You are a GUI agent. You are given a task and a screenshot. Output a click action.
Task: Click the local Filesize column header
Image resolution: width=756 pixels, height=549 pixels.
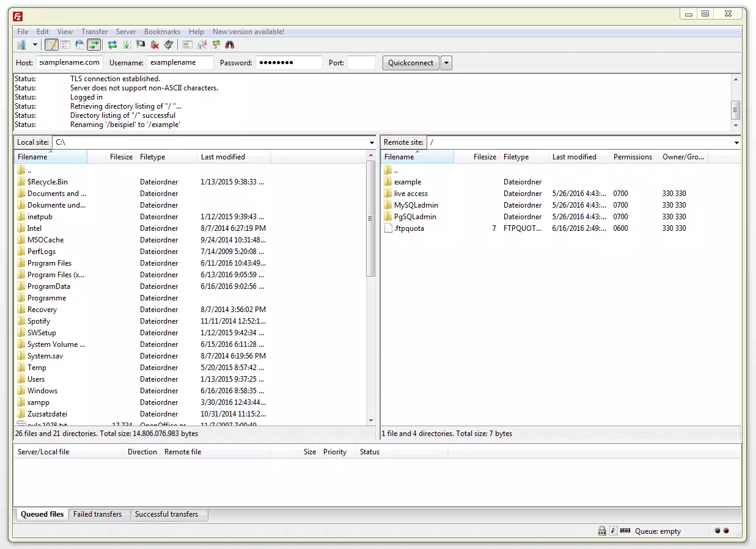[112, 157]
